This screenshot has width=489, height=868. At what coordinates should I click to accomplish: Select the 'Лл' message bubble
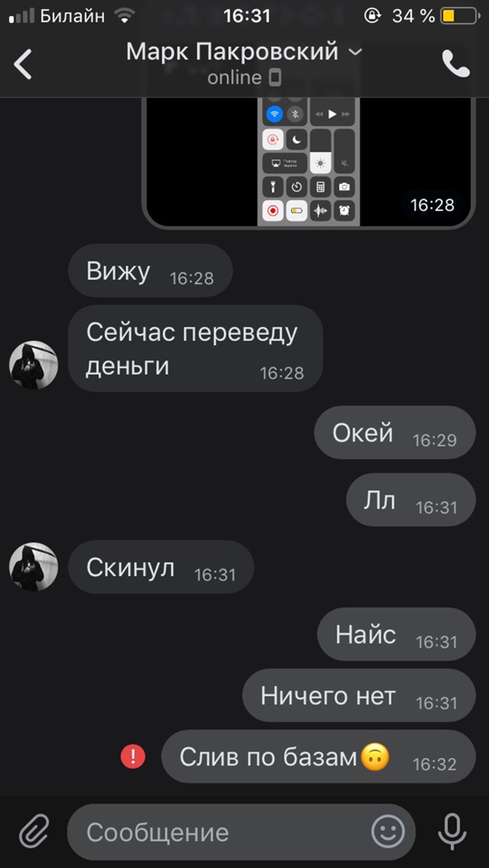[411, 500]
